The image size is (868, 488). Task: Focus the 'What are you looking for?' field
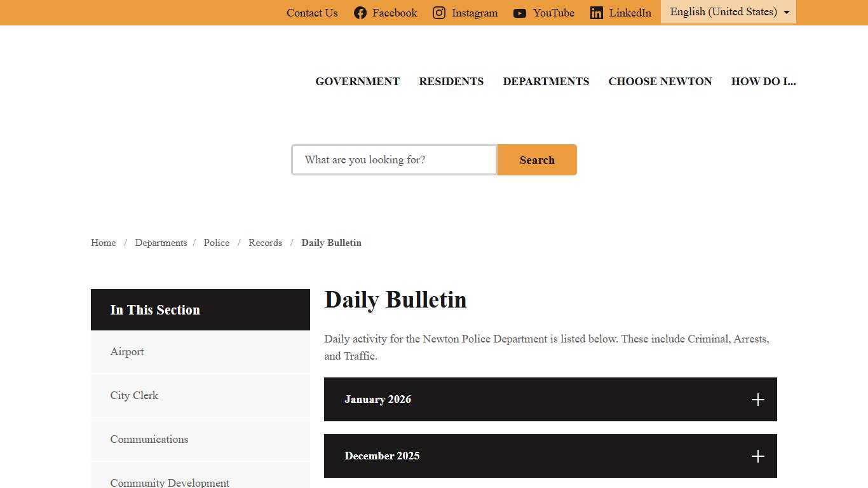click(x=394, y=160)
